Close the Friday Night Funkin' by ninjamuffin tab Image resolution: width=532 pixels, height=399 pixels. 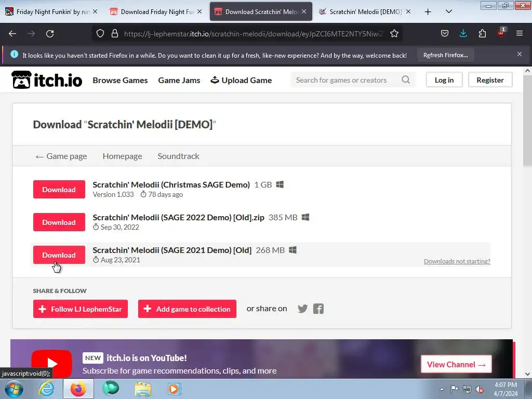[95, 12]
